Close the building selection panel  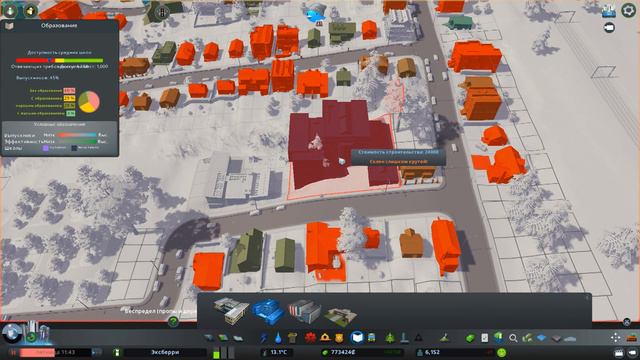click(627, 322)
